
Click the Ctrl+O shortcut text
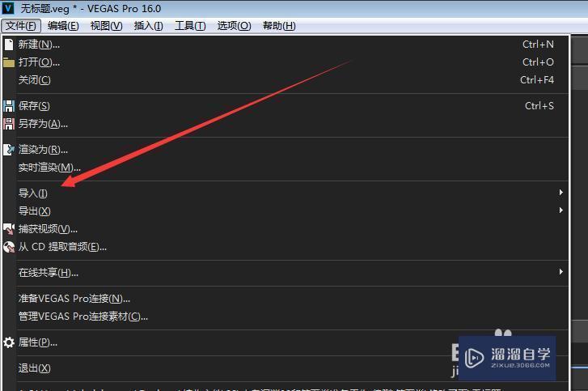pyautogui.click(x=538, y=62)
